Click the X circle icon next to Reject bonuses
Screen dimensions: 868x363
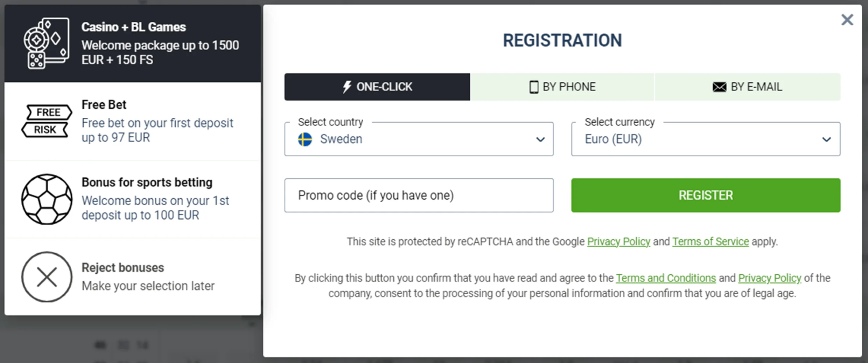click(47, 277)
